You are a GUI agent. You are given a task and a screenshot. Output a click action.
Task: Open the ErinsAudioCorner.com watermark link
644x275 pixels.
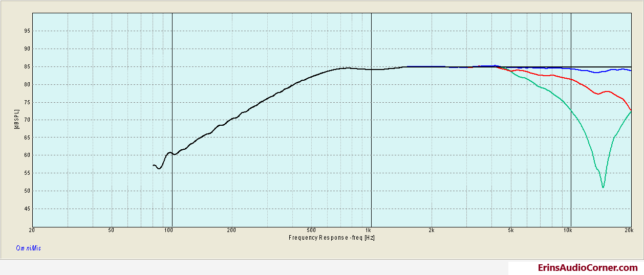coord(588,268)
